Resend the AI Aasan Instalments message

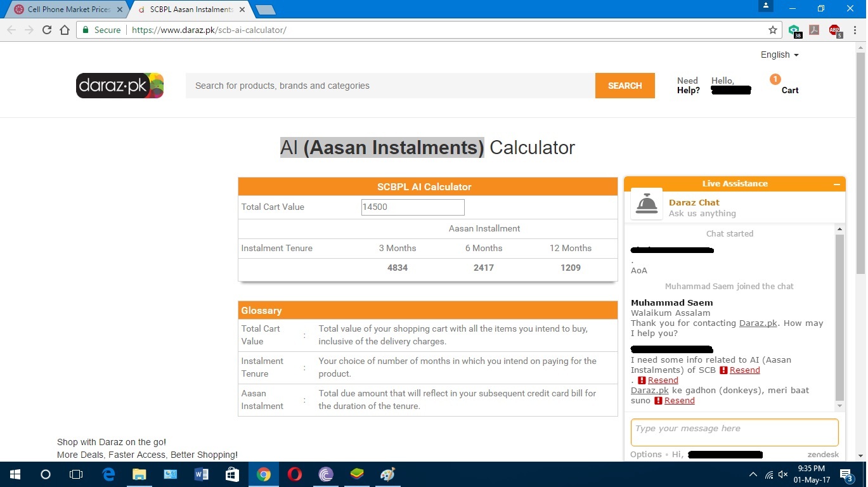pyautogui.click(x=744, y=370)
